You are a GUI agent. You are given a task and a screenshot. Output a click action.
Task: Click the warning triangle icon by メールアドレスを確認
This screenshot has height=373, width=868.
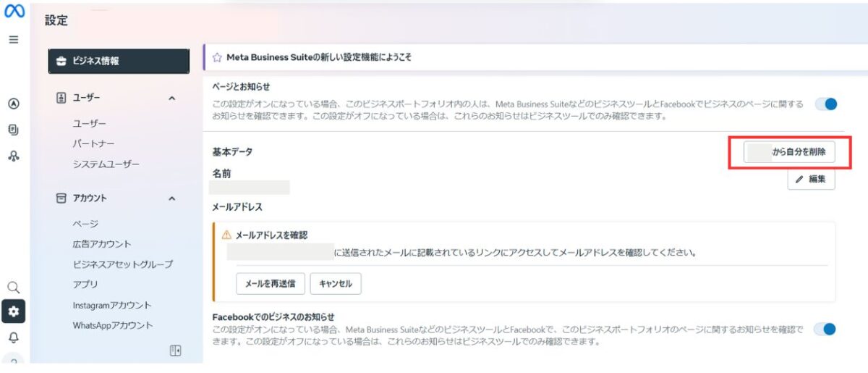(226, 235)
